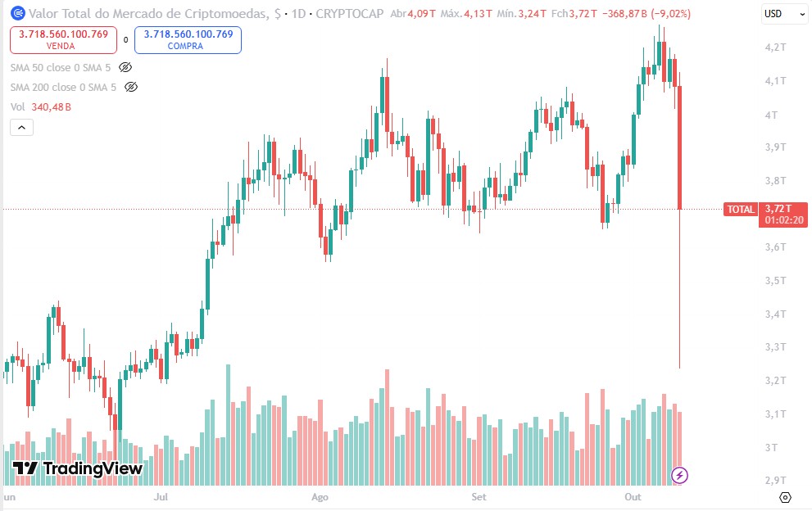The width and height of the screenshot is (812, 511).
Task: Select the SMA 50 indicator label
Action: click(x=61, y=67)
